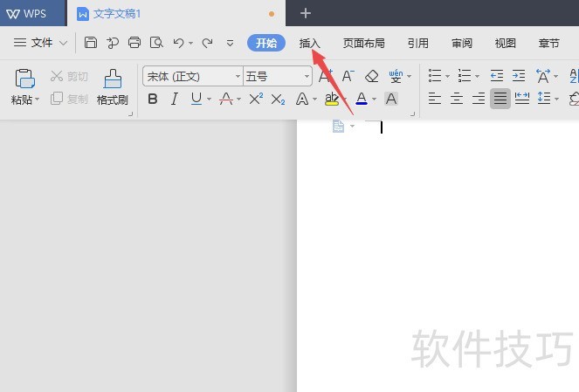Click the Print icon
This screenshot has width=579, height=392.
click(x=134, y=43)
